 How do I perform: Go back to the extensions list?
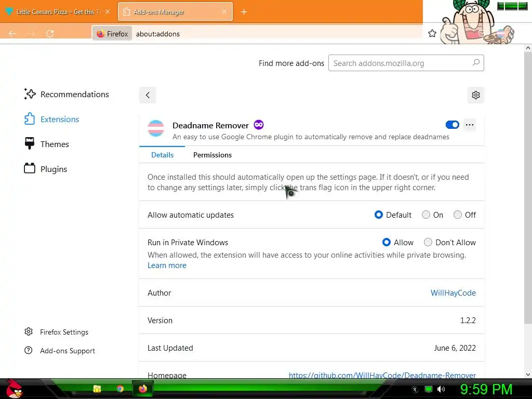coord(148,95)
